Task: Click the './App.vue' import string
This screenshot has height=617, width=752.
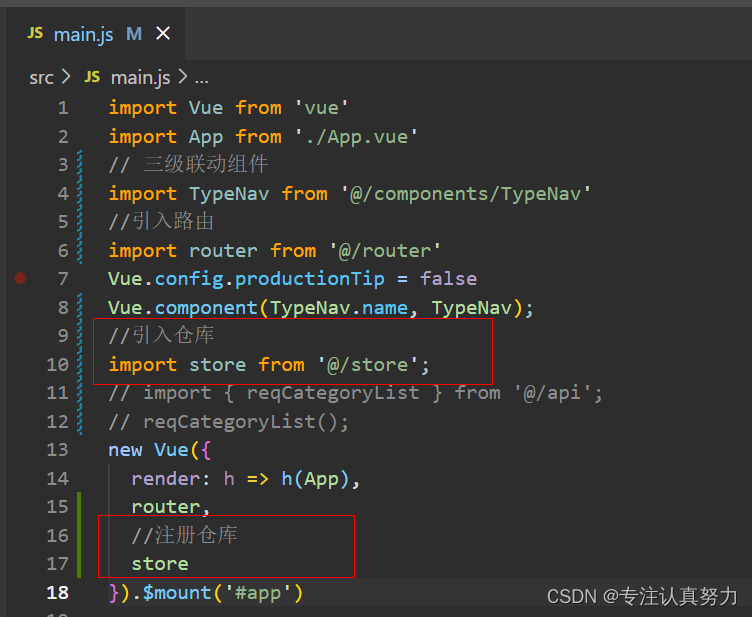Action: pos(356,137)
